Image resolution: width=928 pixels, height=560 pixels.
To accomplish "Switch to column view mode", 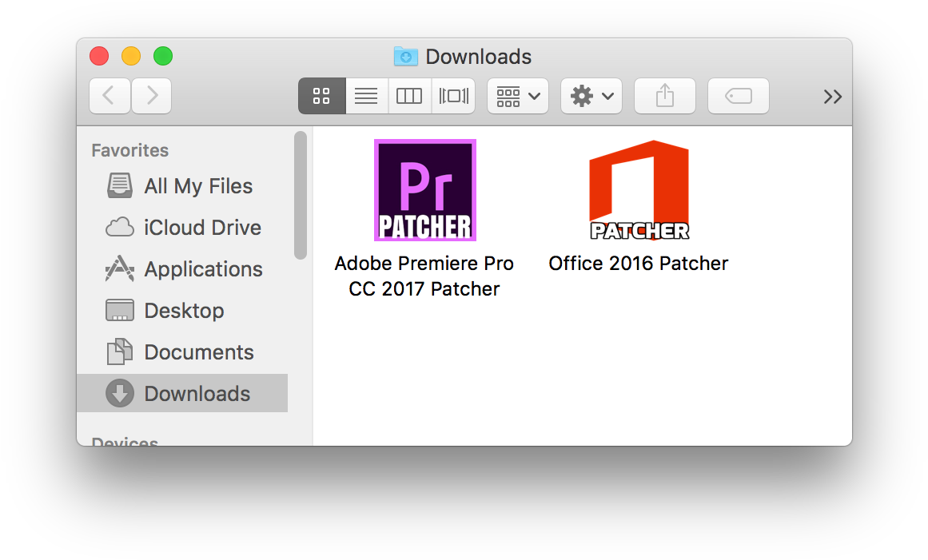I will pos(409,97).
